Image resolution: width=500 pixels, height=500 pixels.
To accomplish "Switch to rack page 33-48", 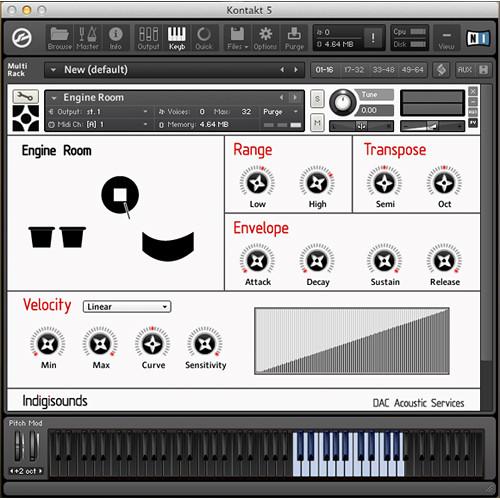I will [383, 70].
